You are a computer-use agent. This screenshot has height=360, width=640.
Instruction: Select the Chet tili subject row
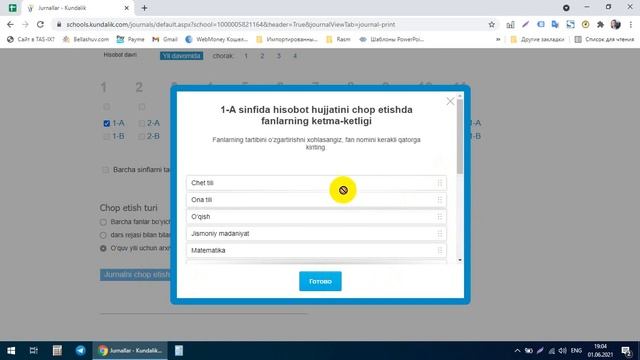click(316, 183)
